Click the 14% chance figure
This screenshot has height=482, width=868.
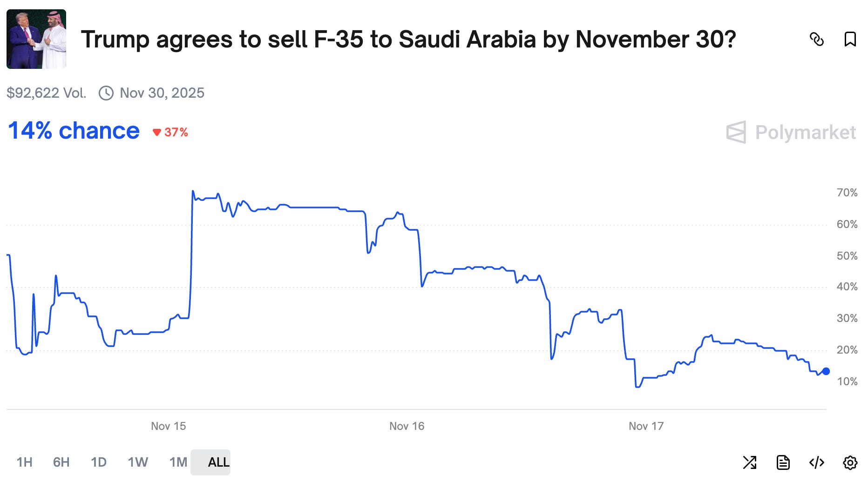point(74,131)
